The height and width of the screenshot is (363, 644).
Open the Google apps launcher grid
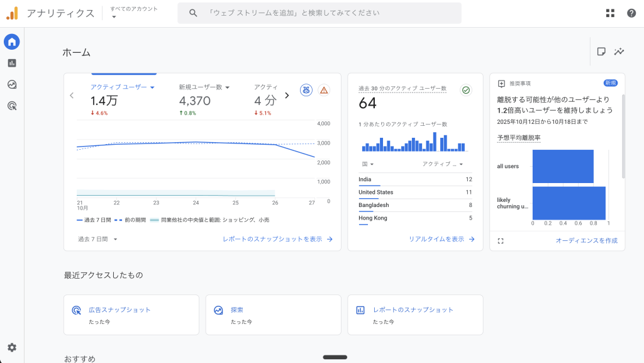coord(609,13)
